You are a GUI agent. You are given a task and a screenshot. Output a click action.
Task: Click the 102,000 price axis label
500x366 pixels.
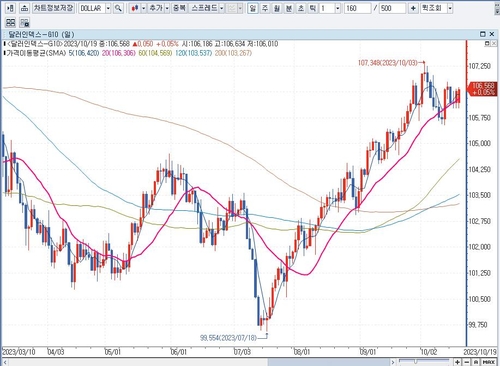[480, 247]
